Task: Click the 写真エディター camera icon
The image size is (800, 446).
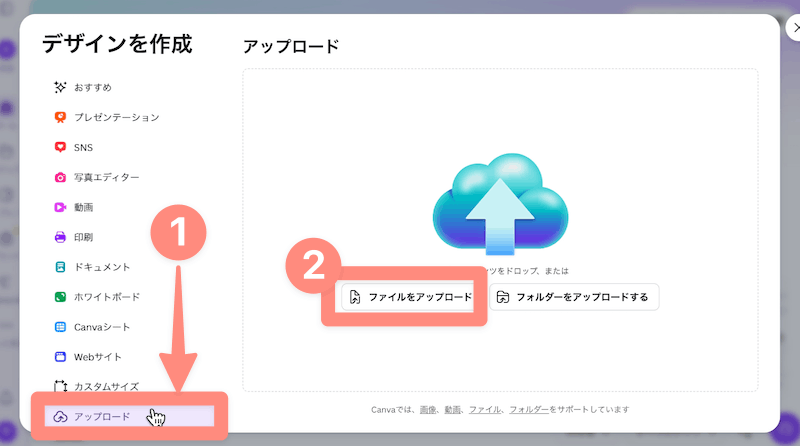Action: [x=60, y=177]
